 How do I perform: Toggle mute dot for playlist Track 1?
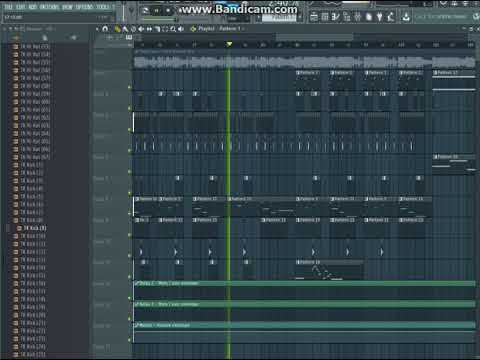coord(129,87)
